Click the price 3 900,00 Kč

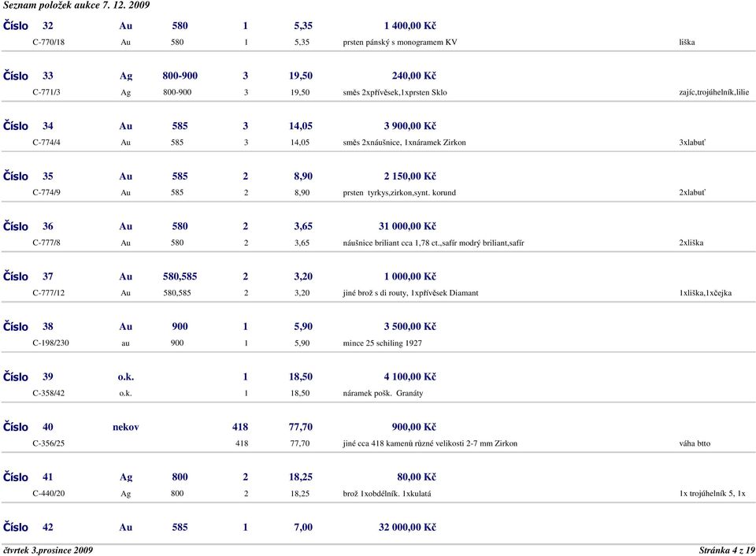[409, 126]
